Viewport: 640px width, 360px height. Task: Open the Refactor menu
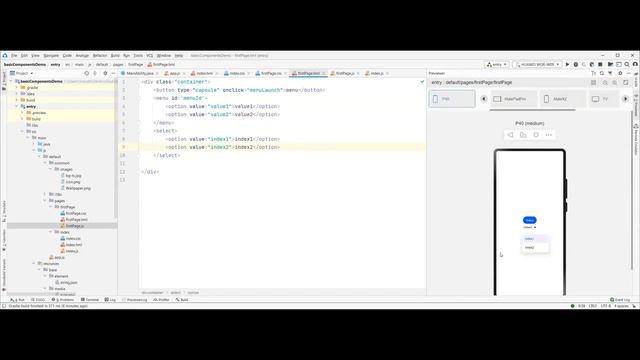point(100,56)
